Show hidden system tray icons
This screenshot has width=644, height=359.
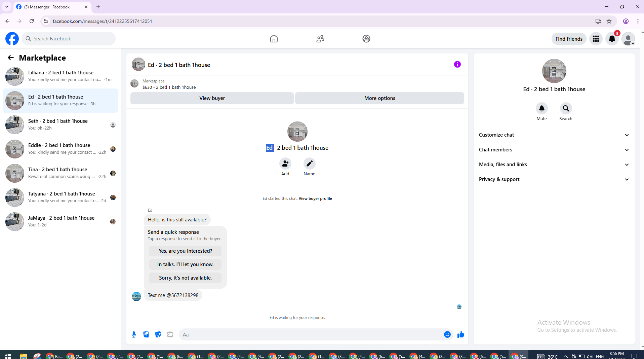point(566,356)
